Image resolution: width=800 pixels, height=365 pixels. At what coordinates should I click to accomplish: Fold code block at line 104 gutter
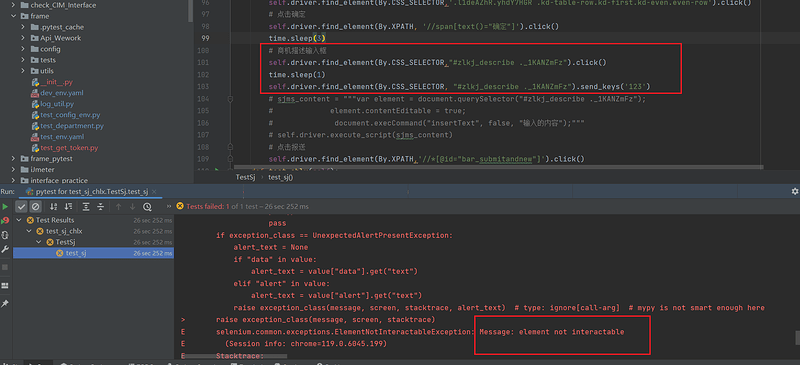(x=230, y=99)
